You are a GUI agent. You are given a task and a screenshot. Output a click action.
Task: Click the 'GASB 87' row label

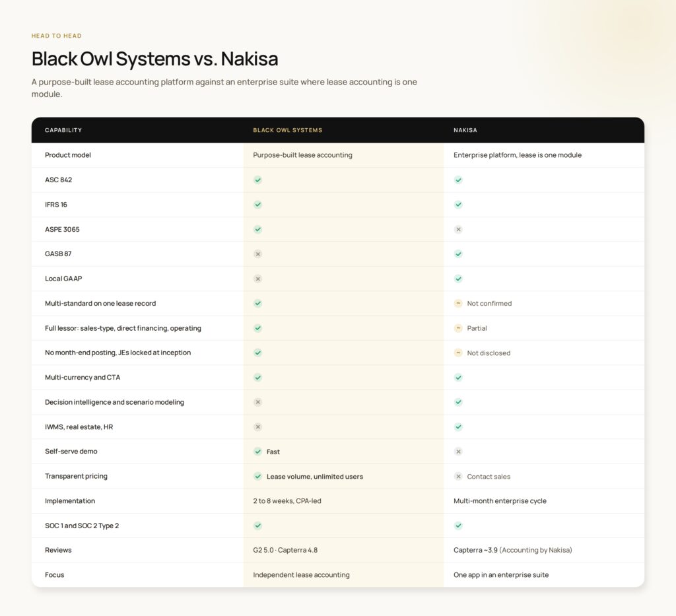pos(58,254)
